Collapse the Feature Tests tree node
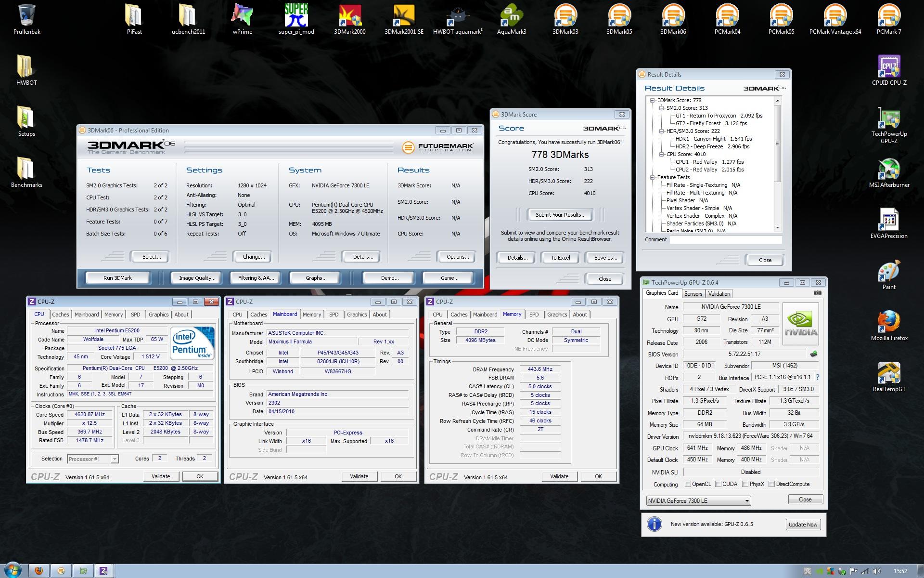The image size is (924, 578). pos(653,177)
